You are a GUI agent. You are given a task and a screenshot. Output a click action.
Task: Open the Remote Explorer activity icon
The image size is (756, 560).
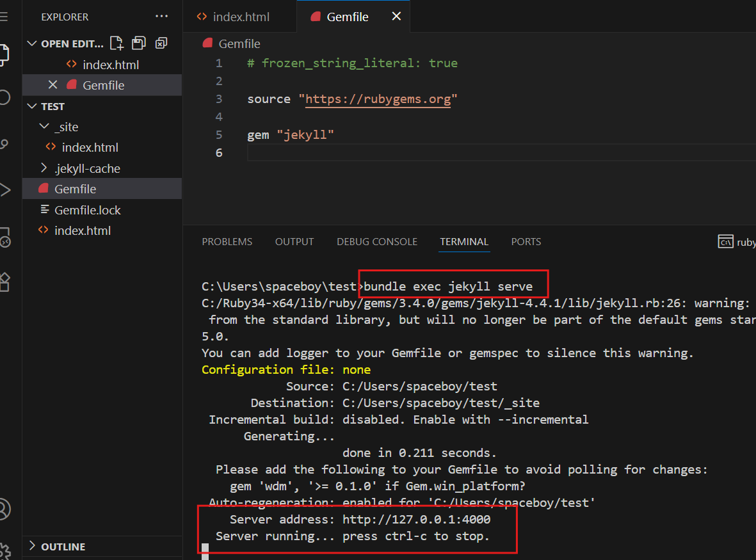click(5, 237)
